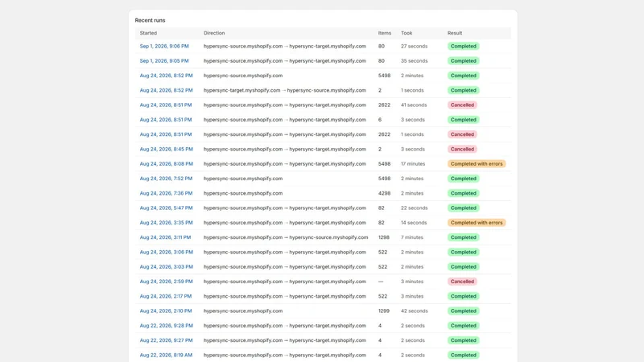Viewport: 644px width, 362px height.
Task: Select the 17 minutes duration cell
Action: [x=413, y=164]
